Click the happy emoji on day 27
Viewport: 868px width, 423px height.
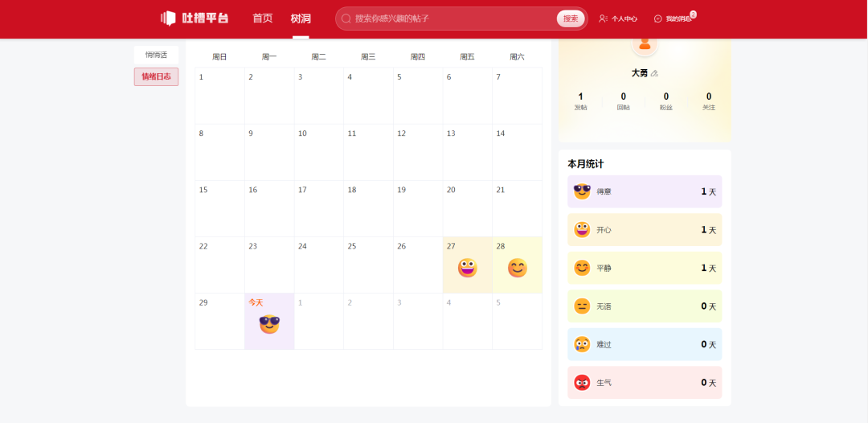click(x=467, y=268)
